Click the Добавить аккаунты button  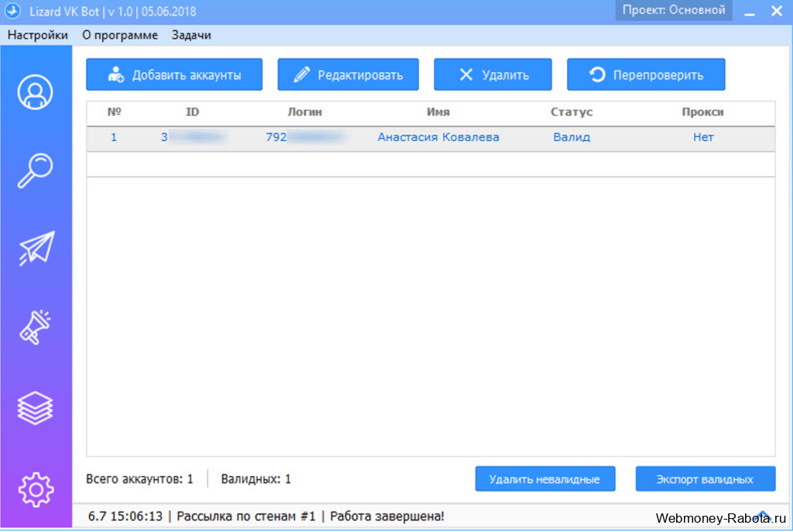click(x=174, y=75)
